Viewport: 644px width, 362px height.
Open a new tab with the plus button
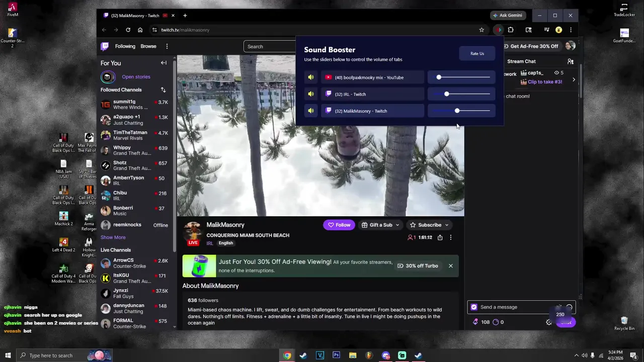[185, 15]
